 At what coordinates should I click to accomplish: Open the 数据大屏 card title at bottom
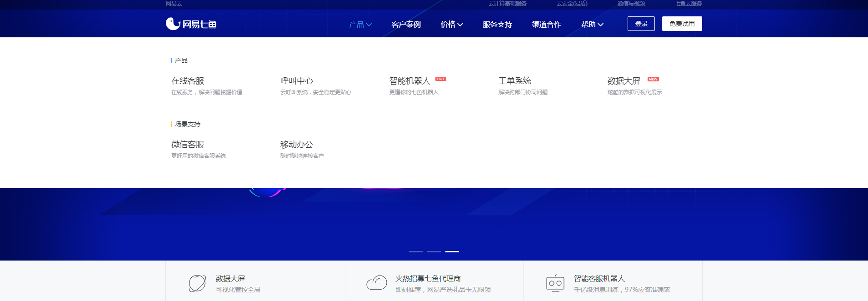tap(230, 278)
